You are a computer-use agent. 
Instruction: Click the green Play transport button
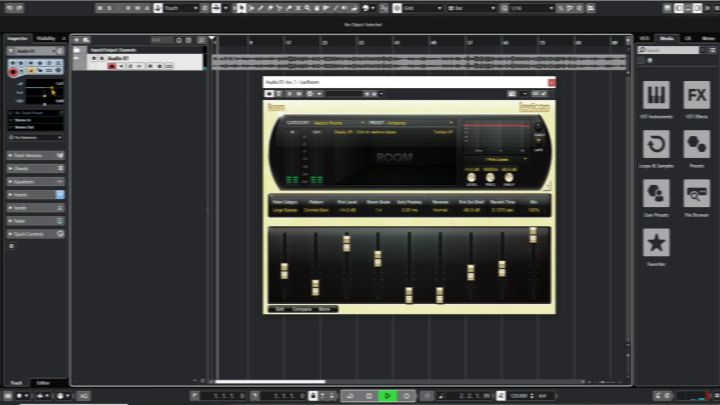387,396
